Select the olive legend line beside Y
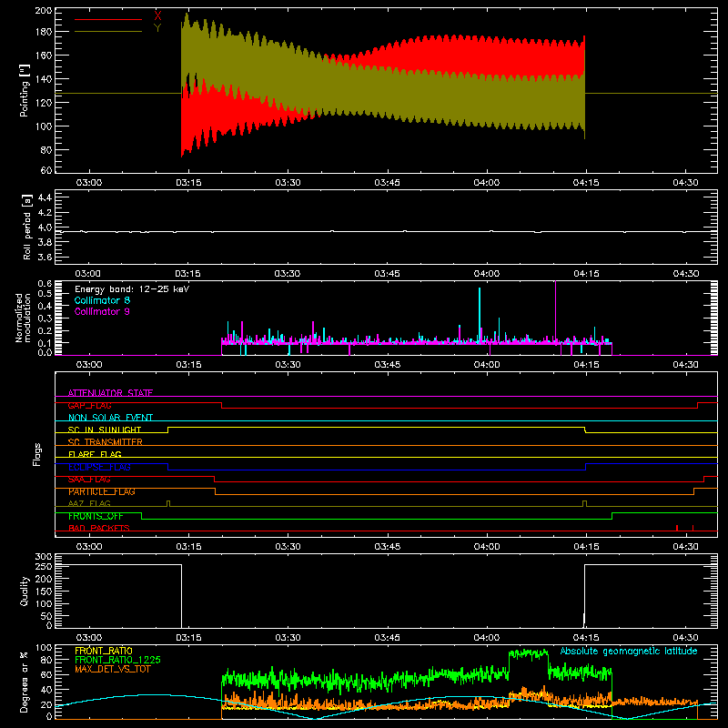The height and width of the screenshot is (728, 728). pyautogui.click(x=108, y=31)
